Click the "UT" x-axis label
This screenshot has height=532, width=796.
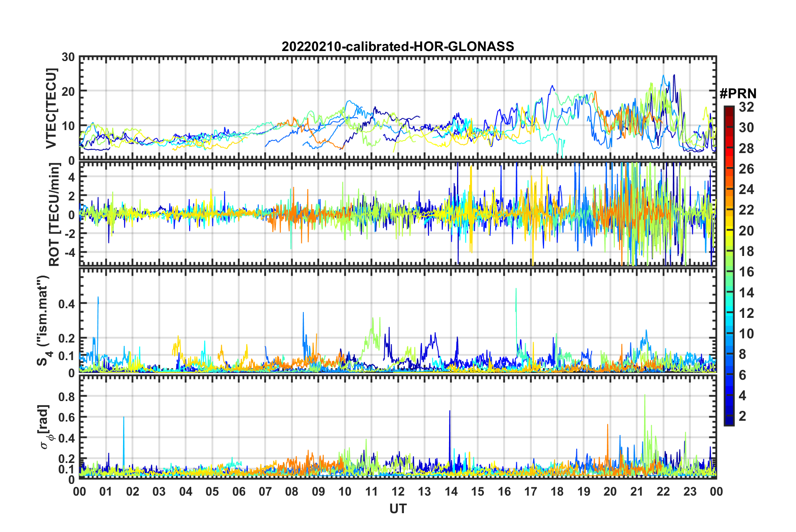398,509
